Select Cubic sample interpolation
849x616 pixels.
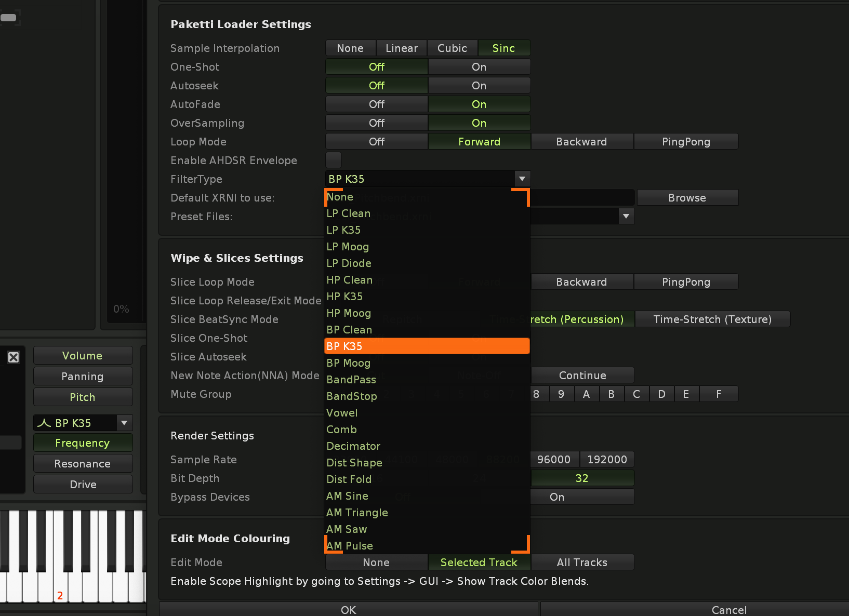click(x=452, y=48)
